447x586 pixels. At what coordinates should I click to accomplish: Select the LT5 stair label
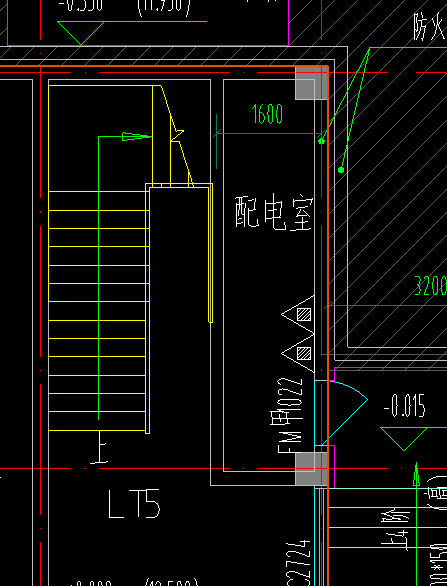point(134,503)
